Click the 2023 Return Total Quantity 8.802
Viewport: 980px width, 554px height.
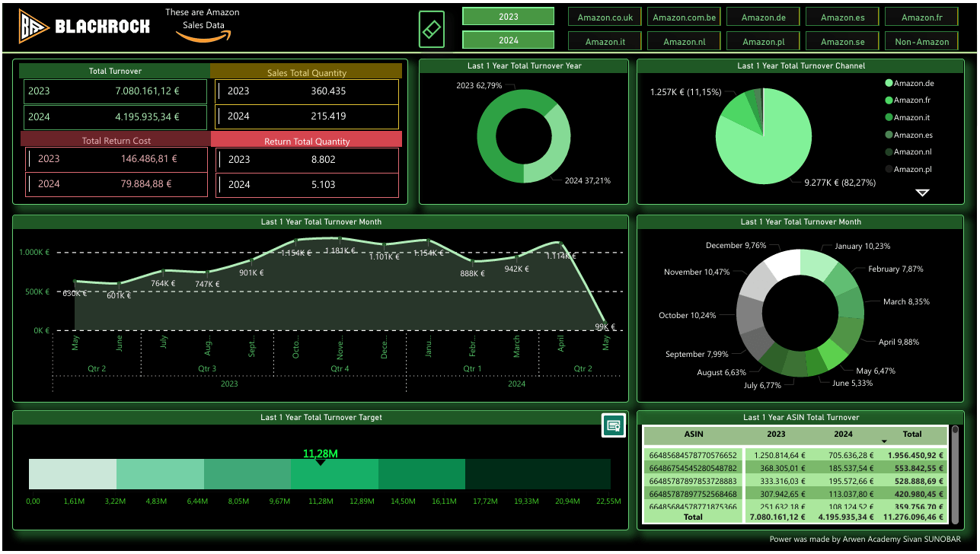(324, 160)
